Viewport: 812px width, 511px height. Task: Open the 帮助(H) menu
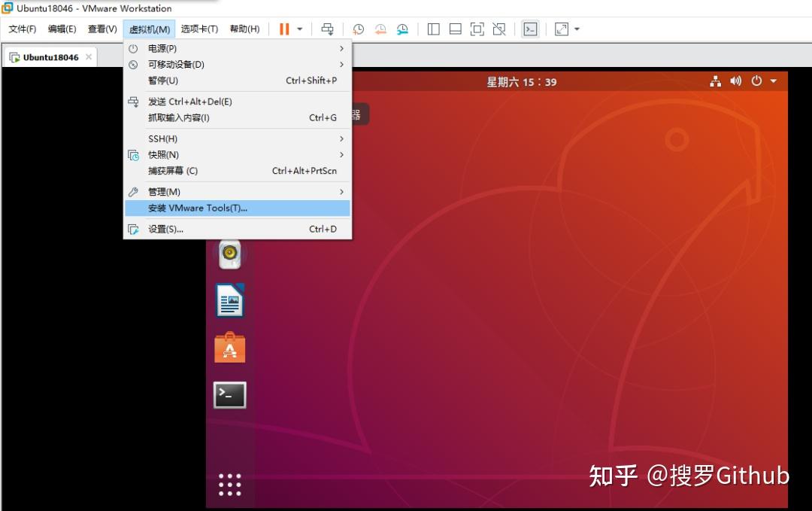pos(244,29)
